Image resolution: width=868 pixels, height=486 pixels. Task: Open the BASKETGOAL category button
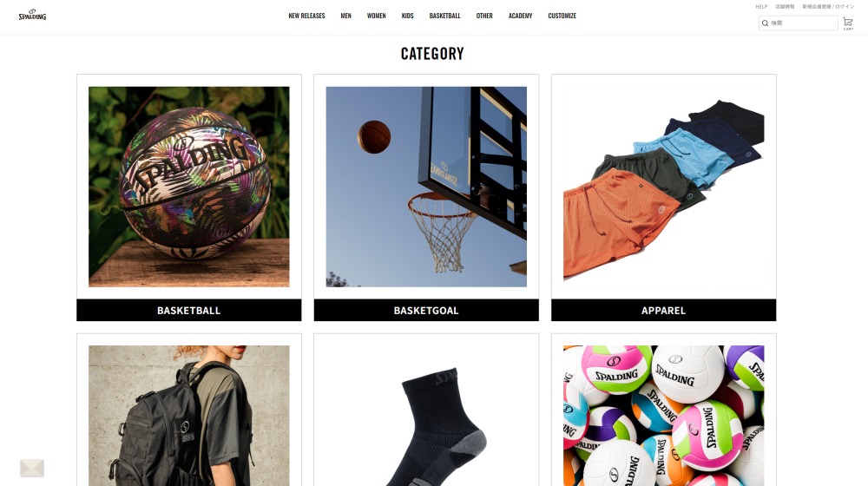[x=426, y=311]
